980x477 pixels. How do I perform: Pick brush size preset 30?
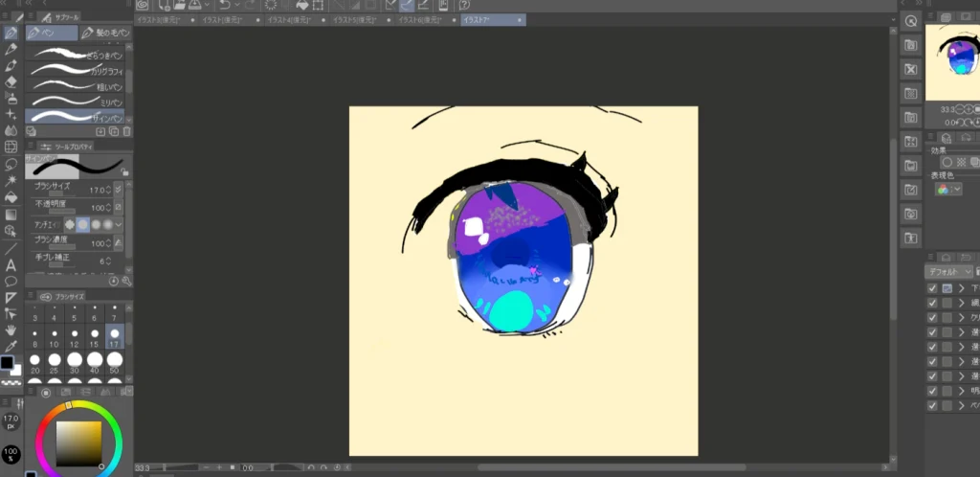point(75,363)
